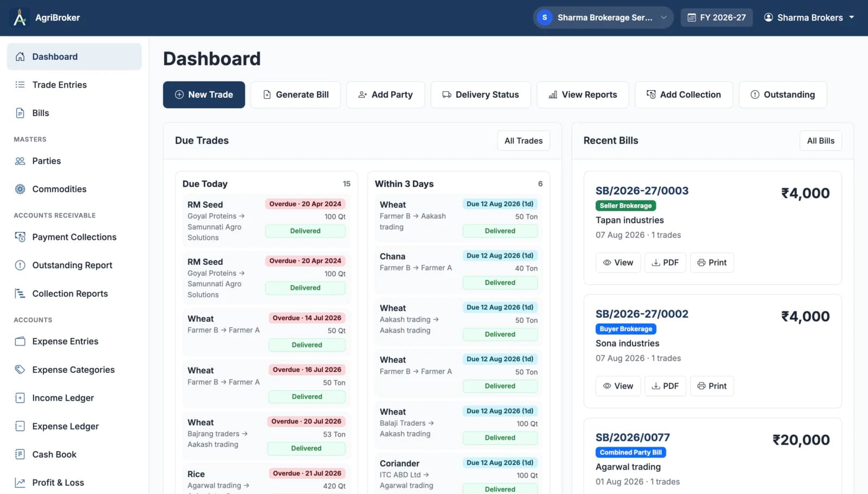
Task: Click the New Trade button
Action: click(204, 94)
